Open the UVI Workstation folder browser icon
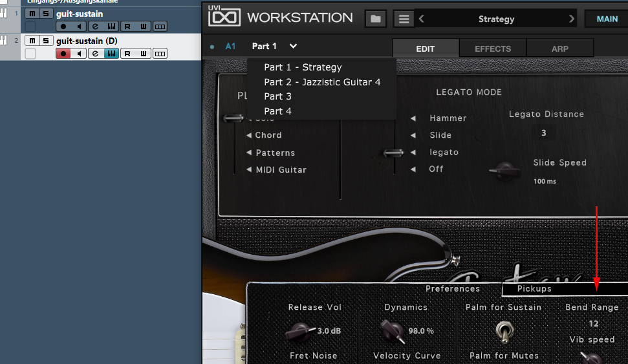The height and width of the screenshot is (364, 628). [376, 19]
